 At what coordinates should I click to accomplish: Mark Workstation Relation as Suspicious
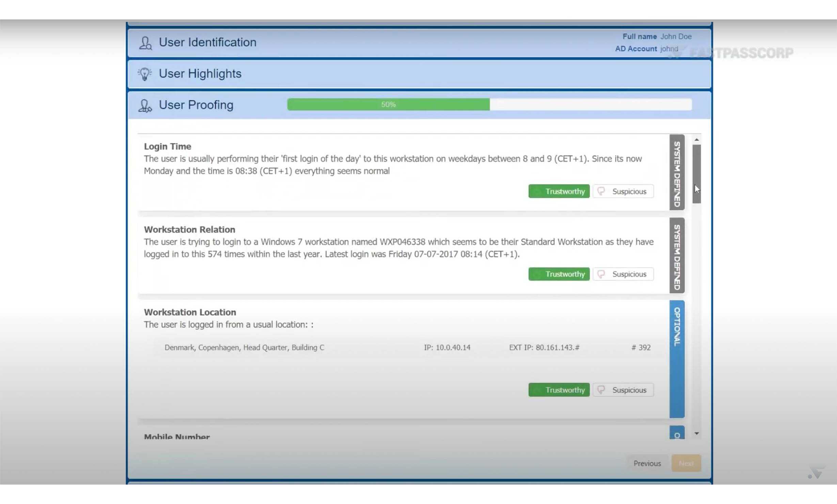[623, 274]
